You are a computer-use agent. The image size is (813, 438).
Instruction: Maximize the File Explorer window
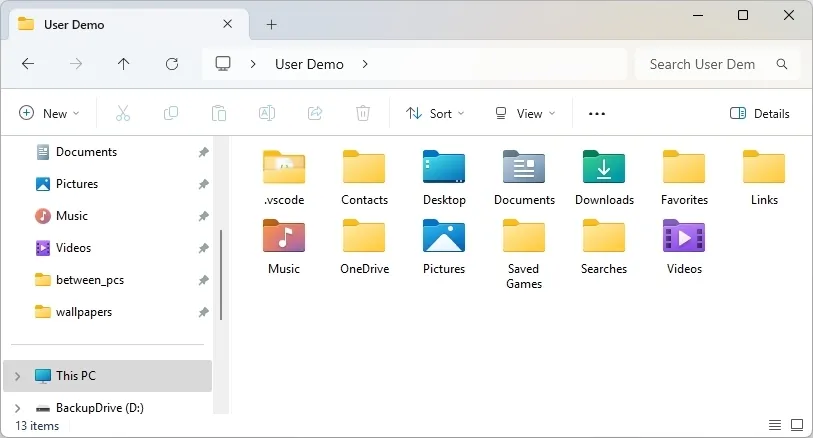pos(743,15)
